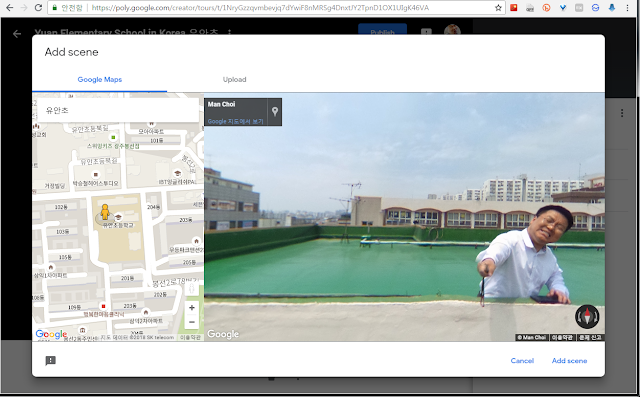The width and height of the screenshot is (640, 397).
Task: Click the location pin icon beside Man Choi
Action: pos(275,111)
